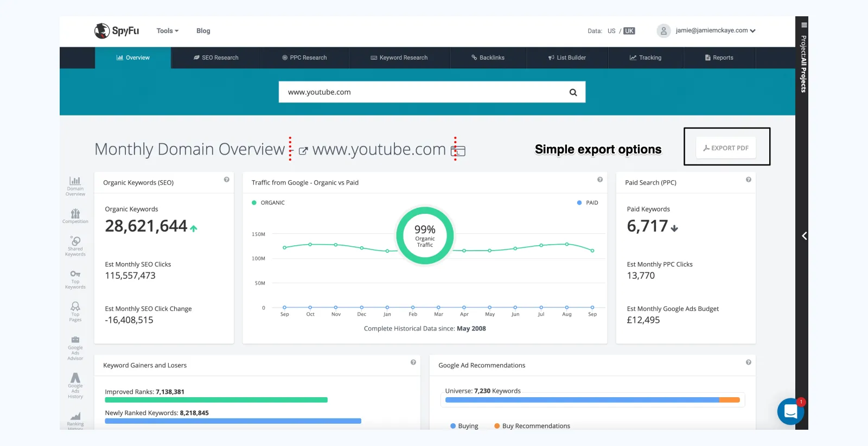This screenshot has height=446, width=868.
Task: Click Est Monthly SEO Clicks value 115,557,473
Action: (130, 276)
